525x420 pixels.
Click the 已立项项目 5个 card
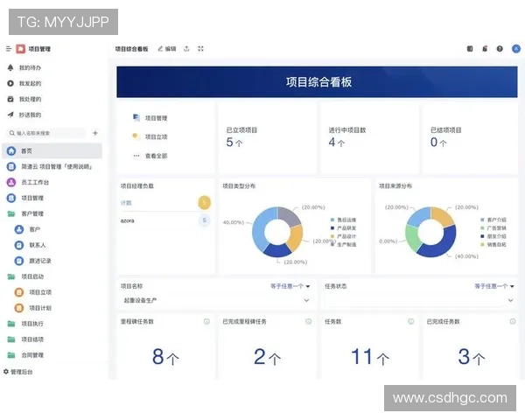267,137
